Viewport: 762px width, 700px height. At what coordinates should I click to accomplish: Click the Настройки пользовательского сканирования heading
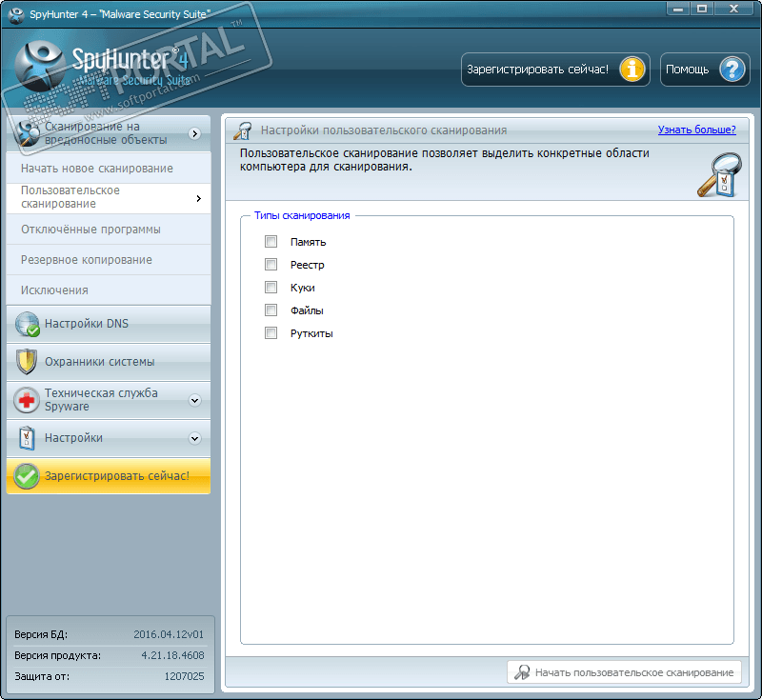coord(384,130)
